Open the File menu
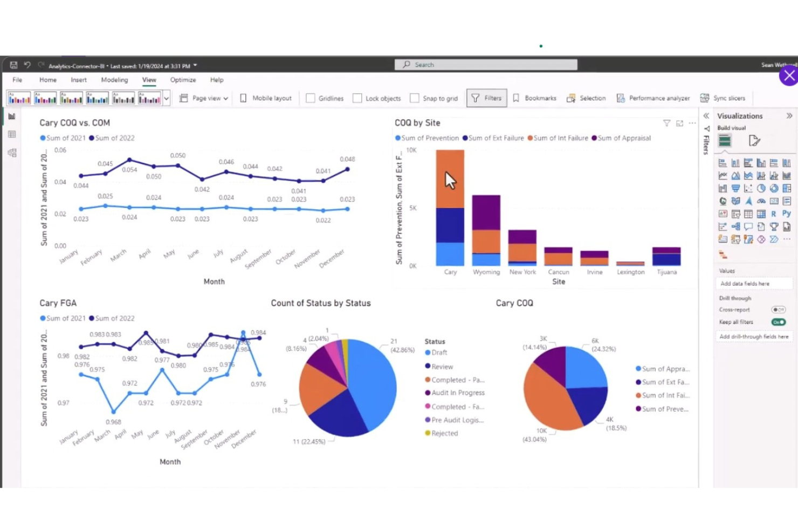This screenshot has width=798, height=532. click(x=17, y=80)
